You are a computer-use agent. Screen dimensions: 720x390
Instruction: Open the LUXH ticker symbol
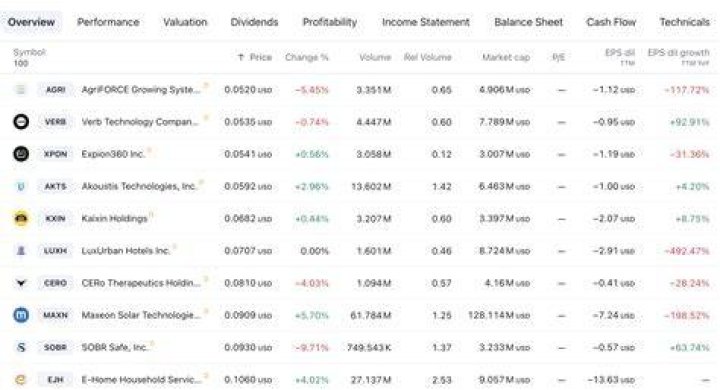[55, 251]
